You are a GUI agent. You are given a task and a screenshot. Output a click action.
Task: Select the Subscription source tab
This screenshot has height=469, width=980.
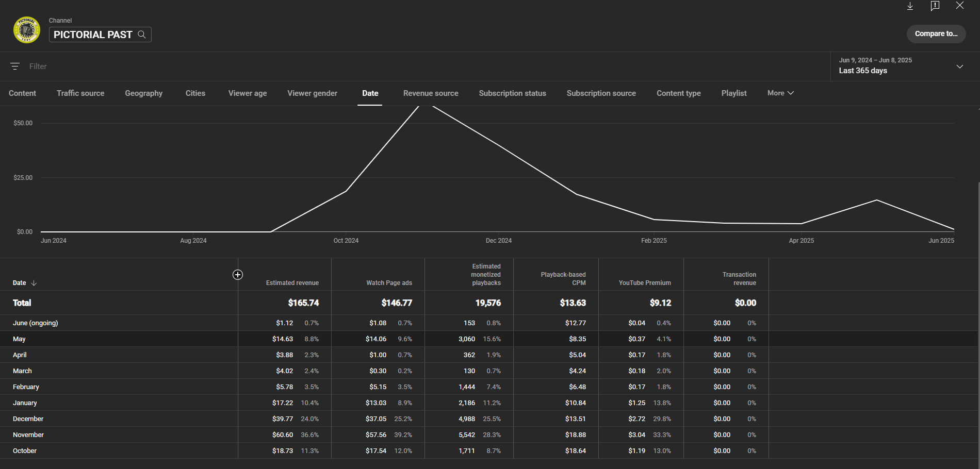click(x=601, y=93)
